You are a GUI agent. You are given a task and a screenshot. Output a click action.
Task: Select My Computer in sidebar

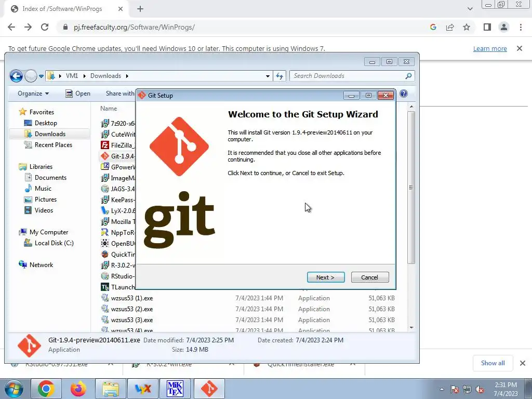point(48,232)
